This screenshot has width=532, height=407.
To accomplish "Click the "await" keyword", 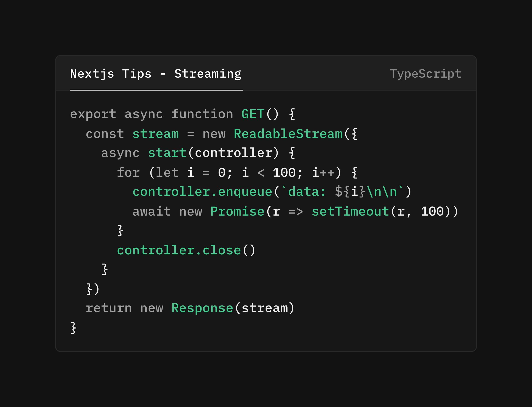I will click(x=151, y=211).
